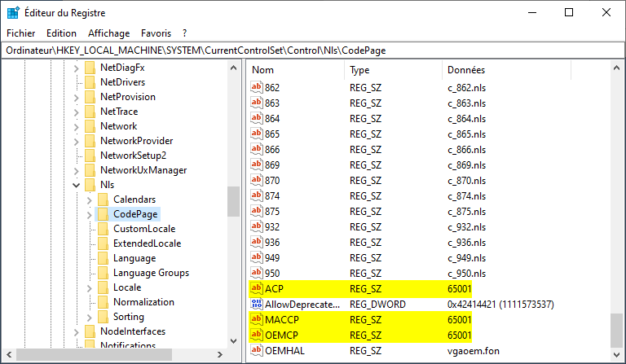Expand the Calendars key chevron
The width and height of the screenshot is (626, 364).
pyautogui.click(x=90, y=200)
